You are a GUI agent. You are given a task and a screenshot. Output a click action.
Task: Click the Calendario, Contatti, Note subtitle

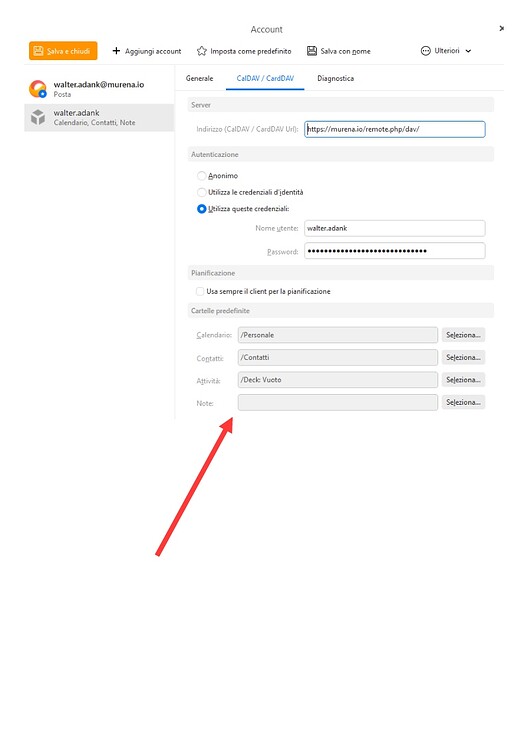(x=94, y=123)
